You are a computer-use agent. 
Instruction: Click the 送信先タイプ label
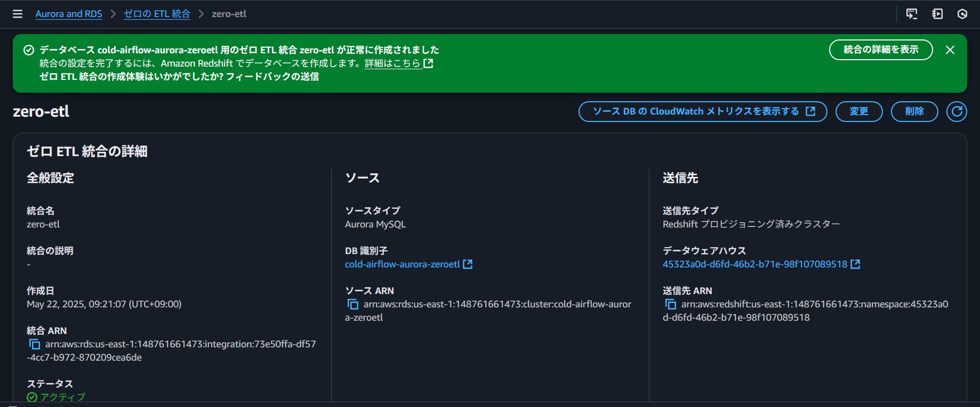pos(690,211)
